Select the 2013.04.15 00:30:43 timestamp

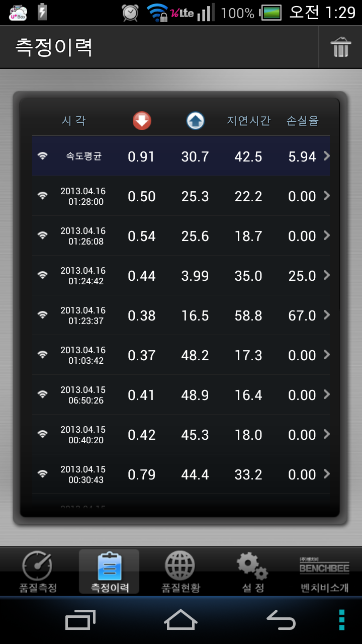coord(83,474)
